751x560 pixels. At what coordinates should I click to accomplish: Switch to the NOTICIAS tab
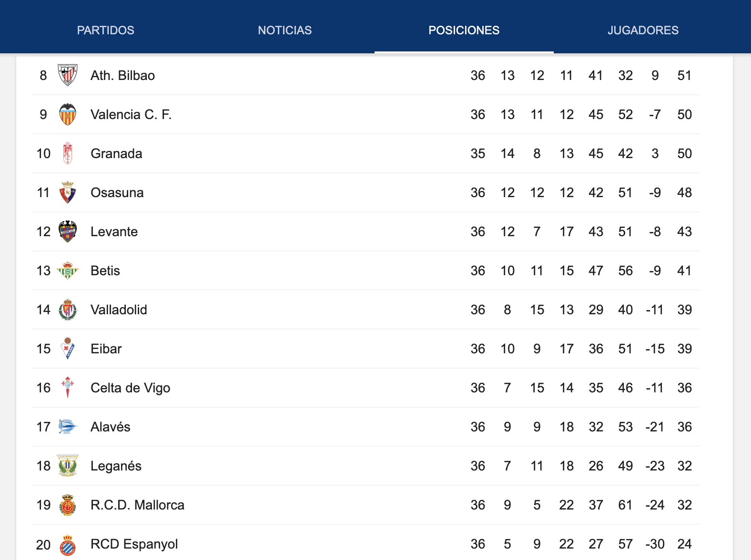pyautogui.click(x=284, y=30)
